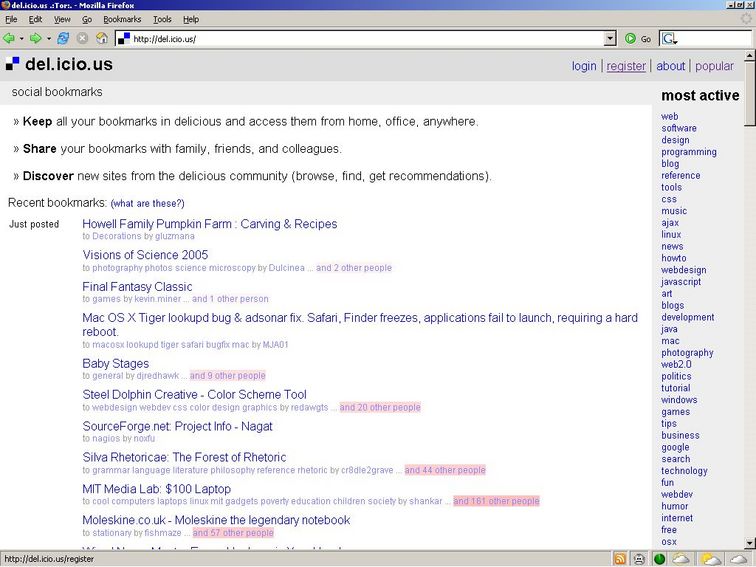Open the View menu
This screenshot has height=567, width=756.
[x=62, y=19]
